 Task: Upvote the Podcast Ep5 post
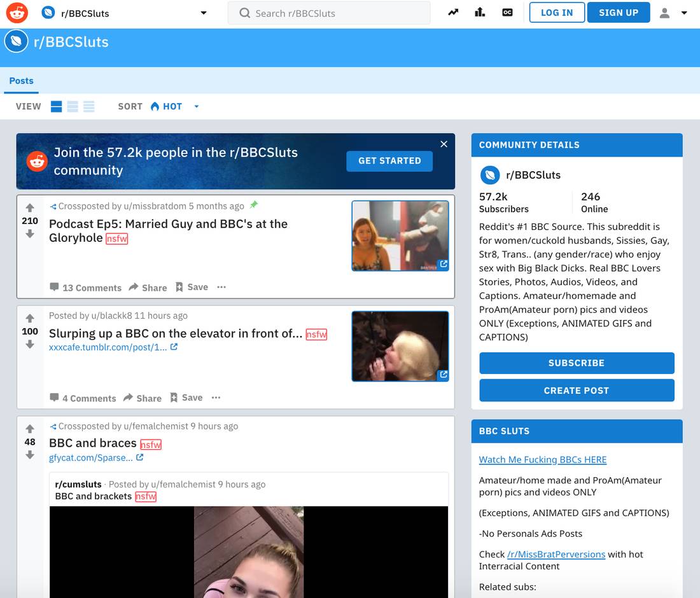tap(30, 207)
